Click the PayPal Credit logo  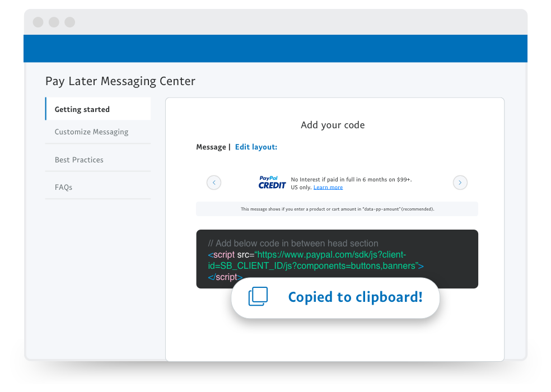[272, 183]
